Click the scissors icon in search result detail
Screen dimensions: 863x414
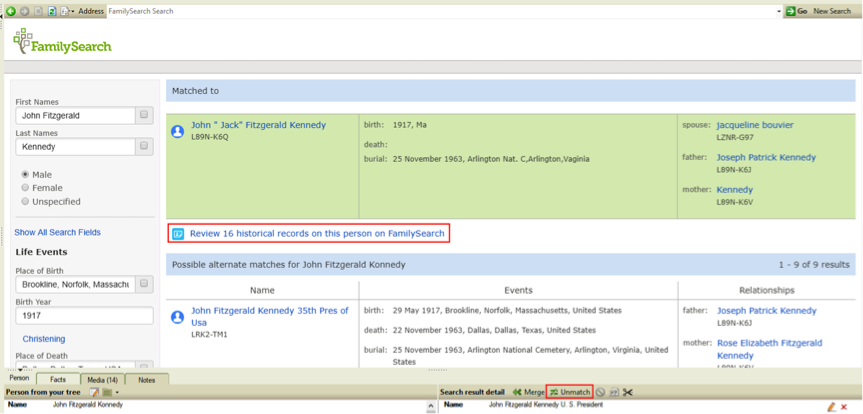[629, 392]
